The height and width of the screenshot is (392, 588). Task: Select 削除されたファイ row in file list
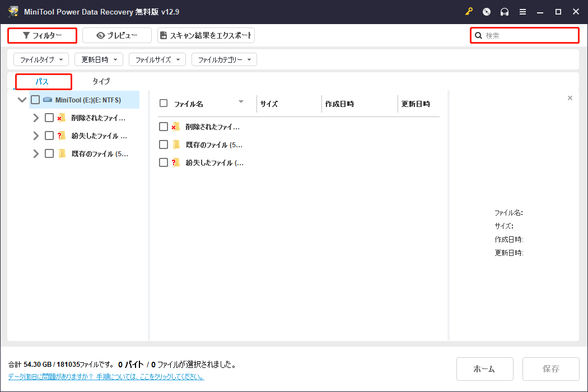[298, 127]
